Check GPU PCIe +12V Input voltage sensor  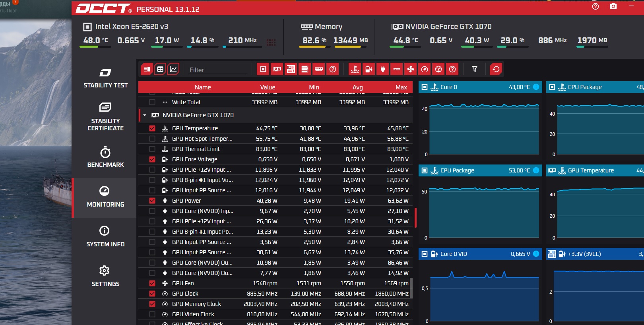coord(152,170)
